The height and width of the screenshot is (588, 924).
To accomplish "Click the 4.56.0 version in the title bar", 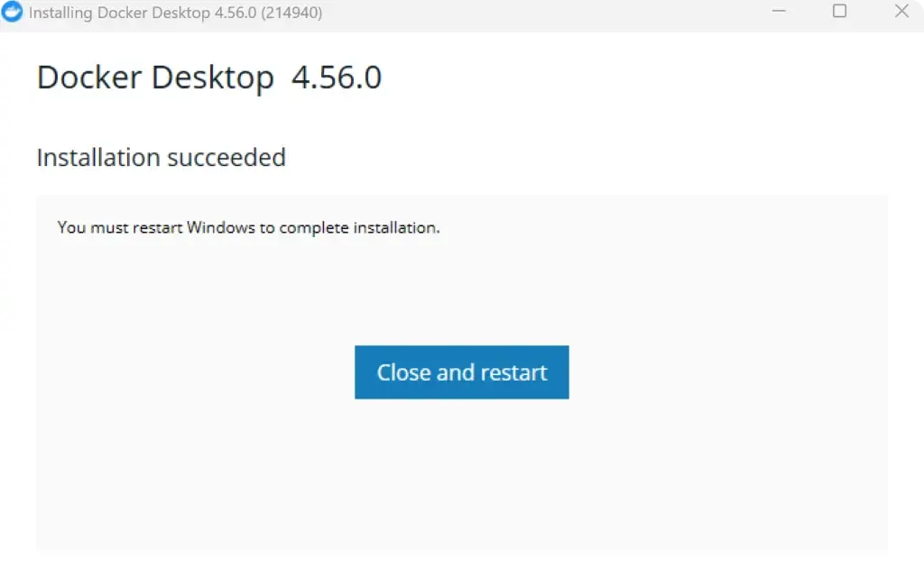I will (233, 14).
